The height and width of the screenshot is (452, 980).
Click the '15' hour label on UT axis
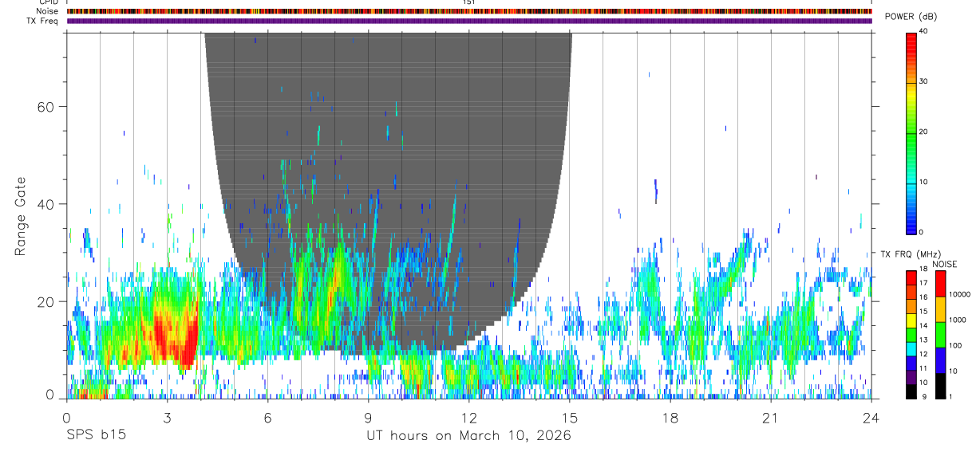click(570, 418)
